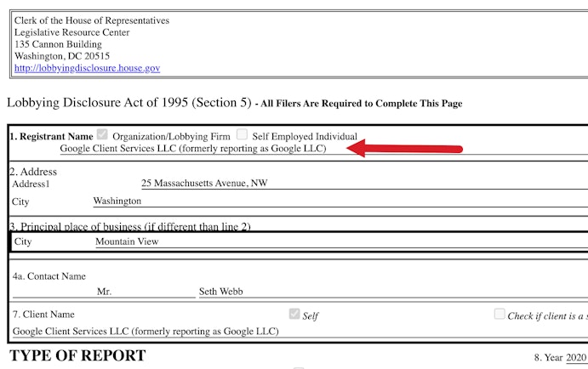Click the '4a. Contact Name' label

[x=49, y=276]
